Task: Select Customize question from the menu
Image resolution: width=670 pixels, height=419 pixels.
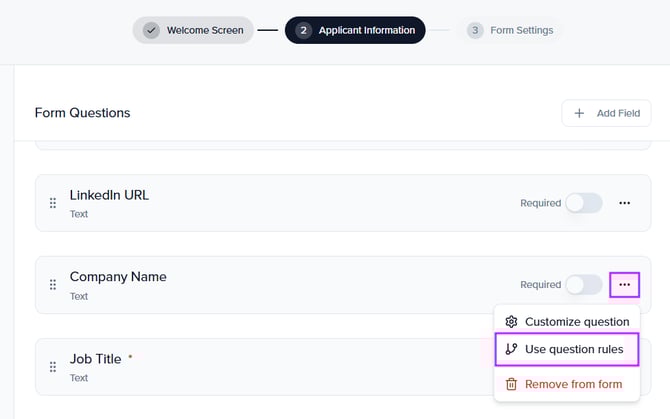Action: coord(576,322)
